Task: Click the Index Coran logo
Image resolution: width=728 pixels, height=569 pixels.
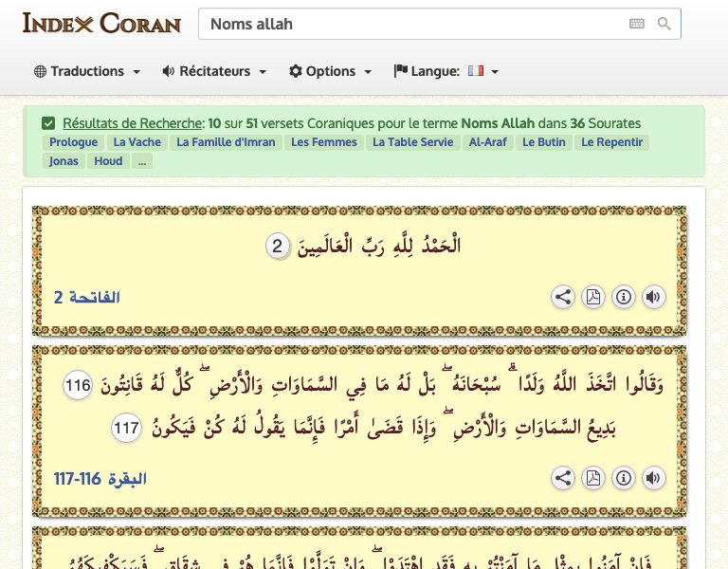Action: (101, 23)
